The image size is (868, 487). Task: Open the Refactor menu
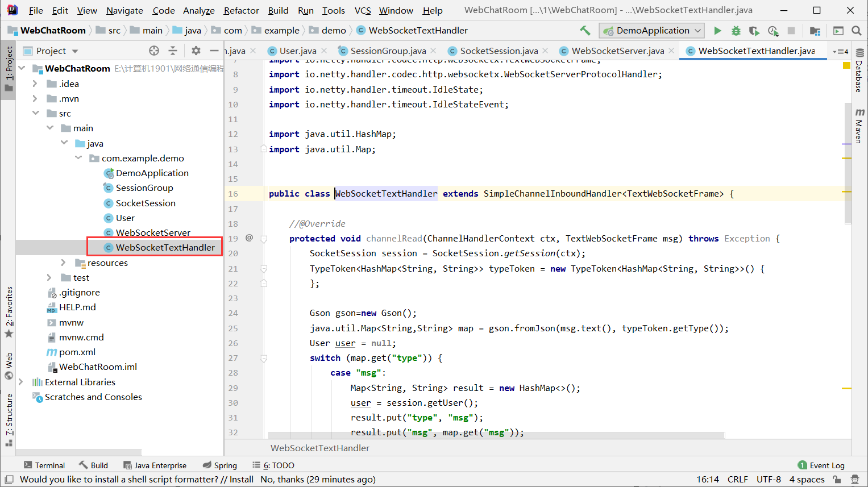pyautogui.click(x=241, y=10)
